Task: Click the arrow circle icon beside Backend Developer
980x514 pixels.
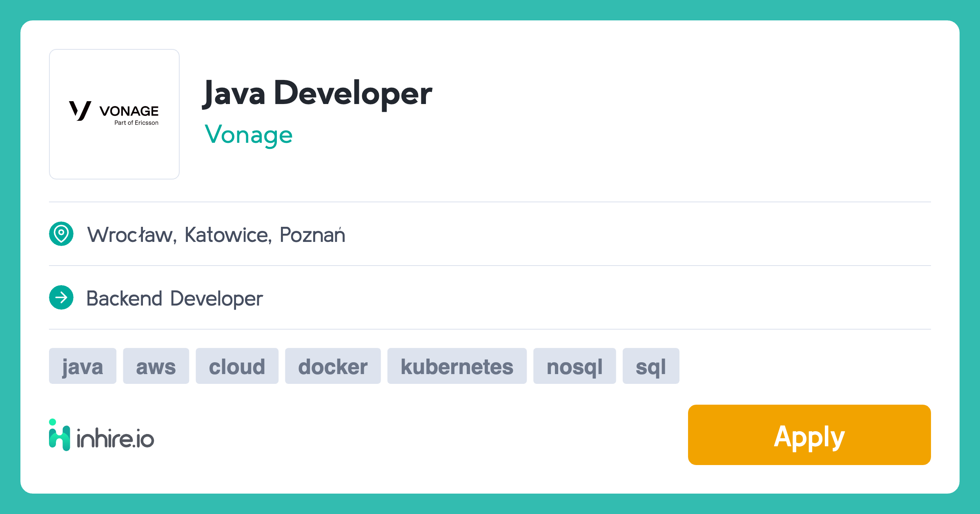Action: (x=61, y=297)
